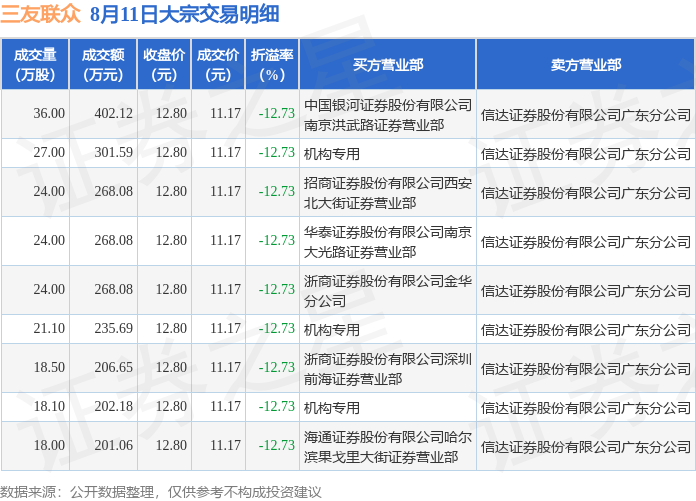Click buyer 海通证券 哈尔滨果戈里大街证券营业部
This screenshot has height=501, width=696.
[x=388, y=447]
